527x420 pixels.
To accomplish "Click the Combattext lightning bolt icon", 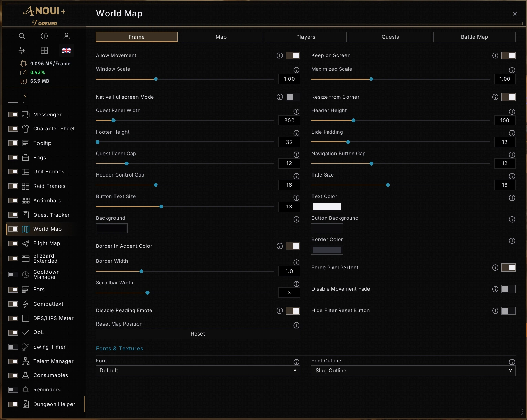I will coord(25,304).
